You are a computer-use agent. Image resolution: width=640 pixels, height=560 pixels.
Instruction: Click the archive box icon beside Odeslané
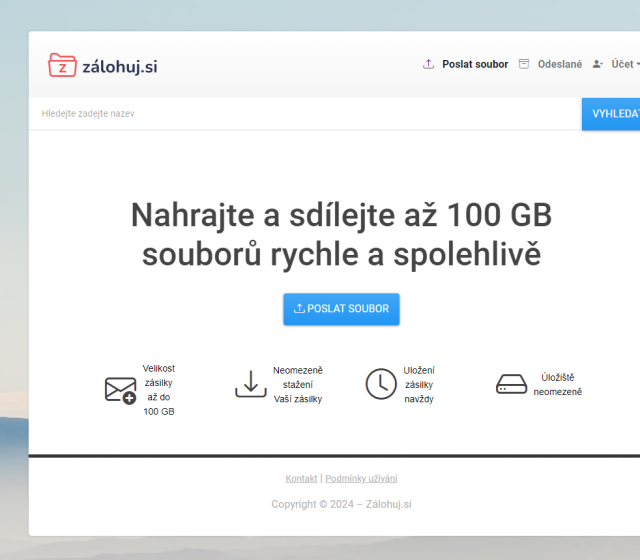coord(523,64)
